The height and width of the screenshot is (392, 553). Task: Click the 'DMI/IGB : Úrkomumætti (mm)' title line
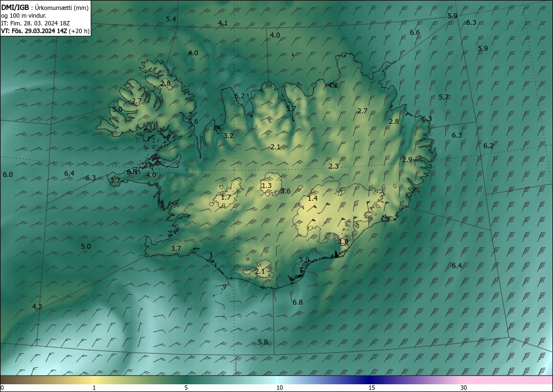pyautogui.click(x=45, y=8)
